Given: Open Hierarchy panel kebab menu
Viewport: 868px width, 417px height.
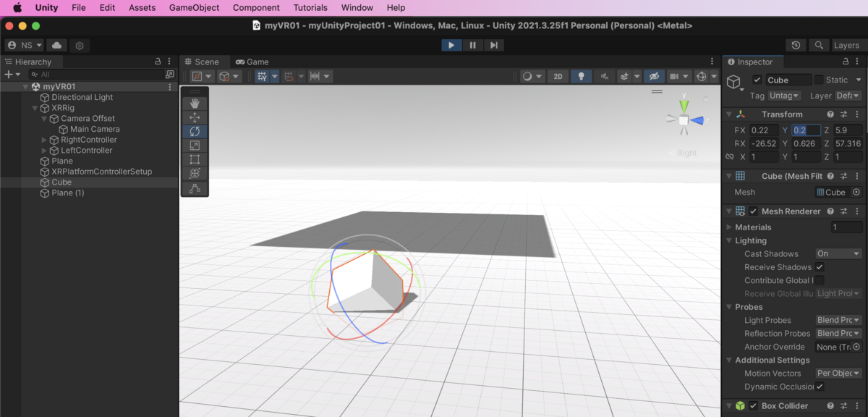Looking at the screenshot, I should pyautogui.click(x=169, y=62).
